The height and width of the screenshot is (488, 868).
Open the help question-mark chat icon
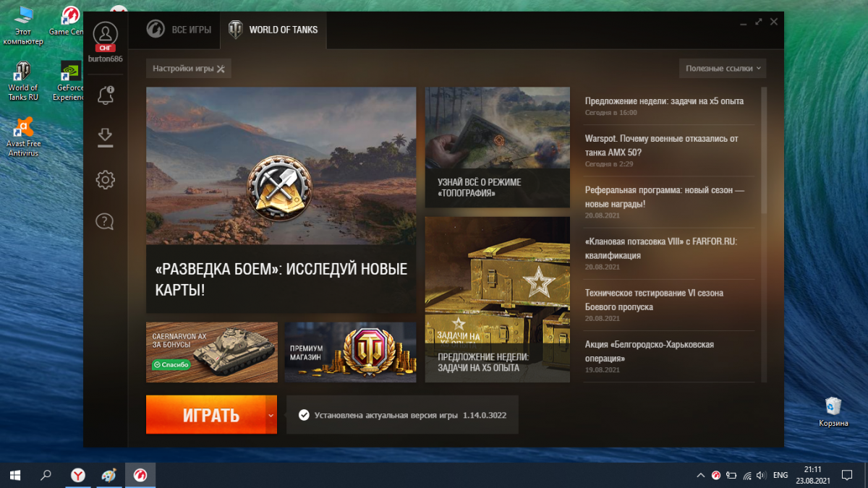pos(105,221)
